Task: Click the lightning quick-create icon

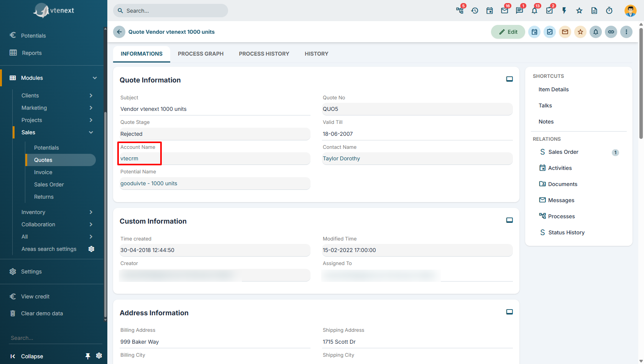Action: pos(564,10)
